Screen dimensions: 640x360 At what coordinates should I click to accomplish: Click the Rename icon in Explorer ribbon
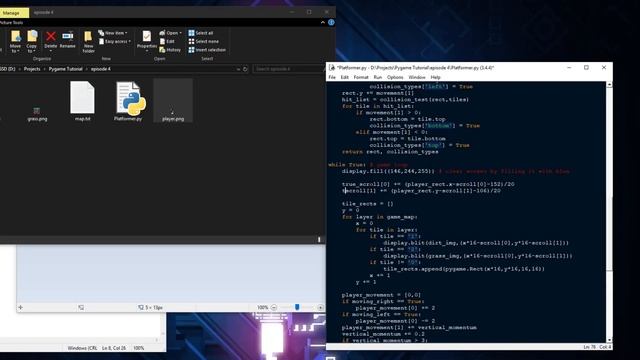67,39
